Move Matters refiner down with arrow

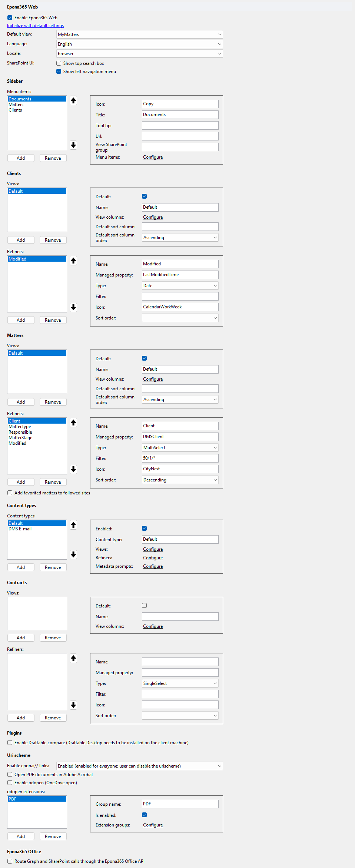[x=73, y=469]
